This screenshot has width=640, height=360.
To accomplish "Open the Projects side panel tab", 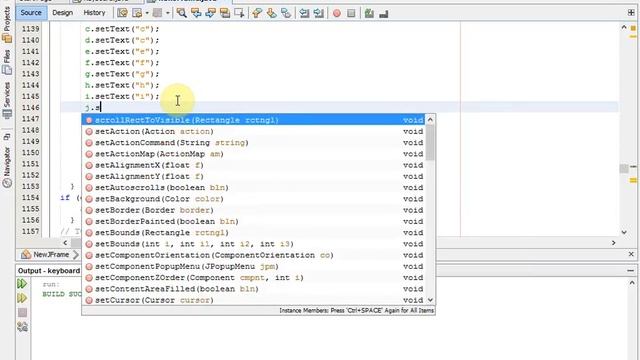I will point(7,24).
